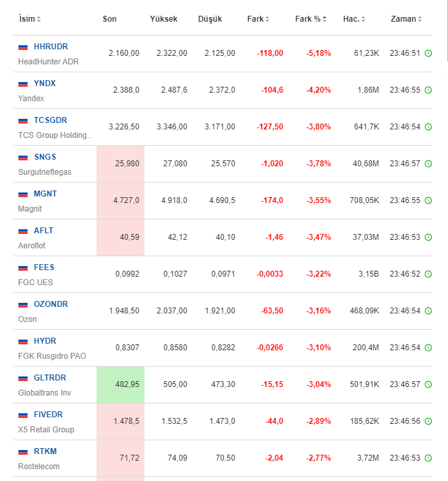Click the clock icon in the Aeroflot row
This screenshot has height=481, width=448.
tap(428, 237)
